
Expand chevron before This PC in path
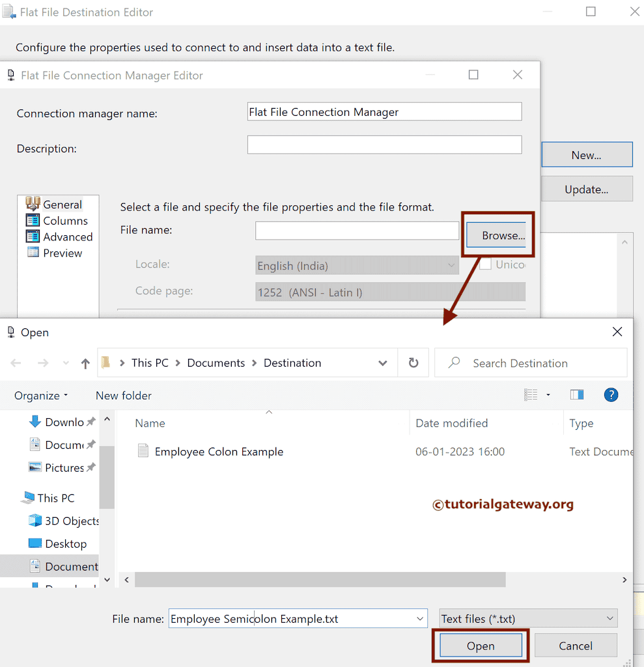122,363
